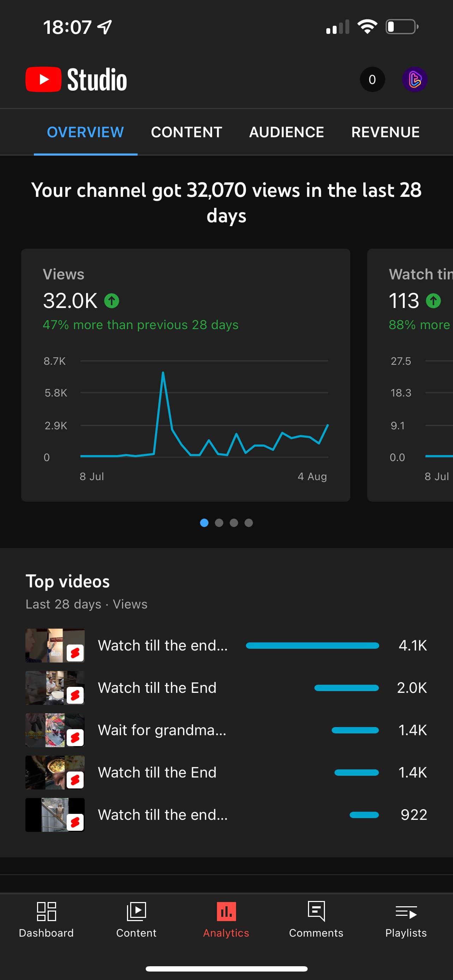The height and width of the screenshot is (980, 453).
Task: Tap the Analytics bar chart icon
Action: coord(226,912)
